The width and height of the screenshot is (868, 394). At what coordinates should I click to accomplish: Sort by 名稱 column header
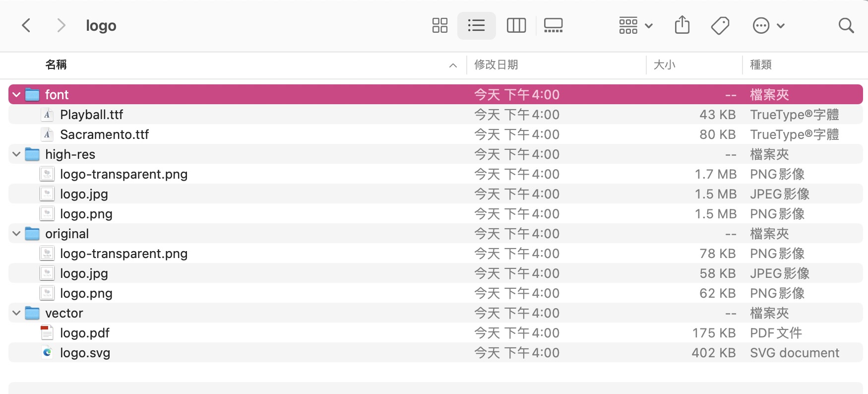(56, 65)
